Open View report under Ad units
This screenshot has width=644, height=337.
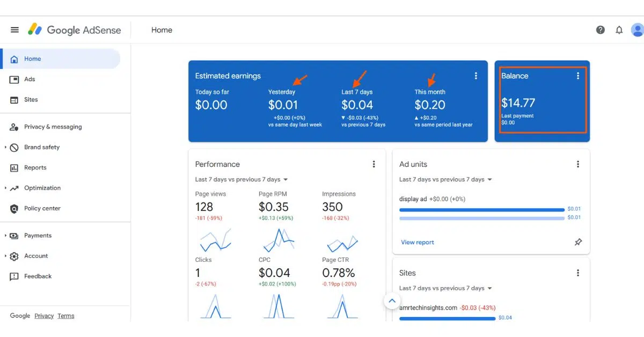click(x=417, y=242)
